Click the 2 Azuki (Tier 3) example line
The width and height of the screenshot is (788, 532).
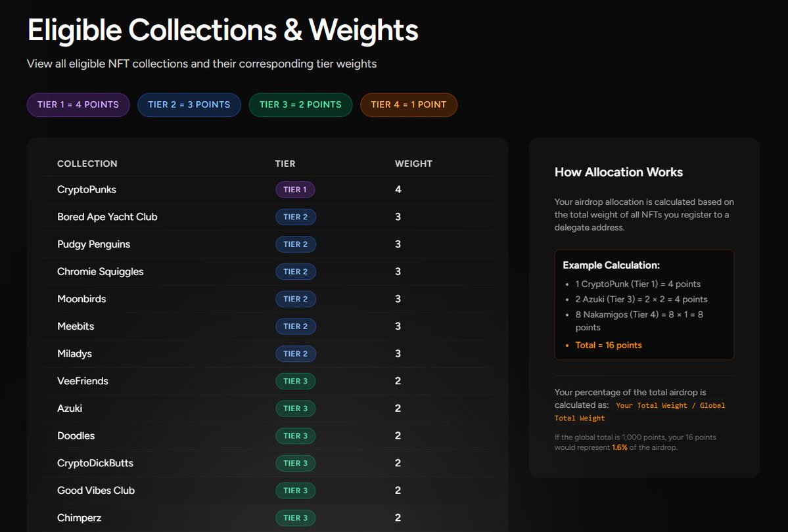tap(641, 299)
